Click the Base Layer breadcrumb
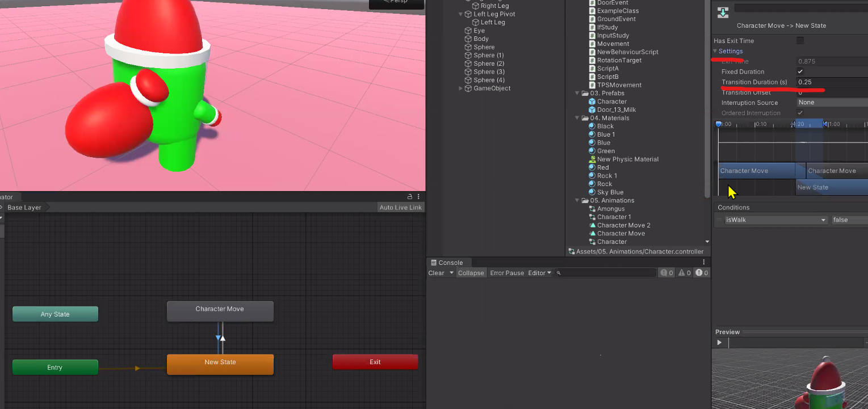This screenshot has height=409, width=868. pyautogui.click(x=24, y=208)
